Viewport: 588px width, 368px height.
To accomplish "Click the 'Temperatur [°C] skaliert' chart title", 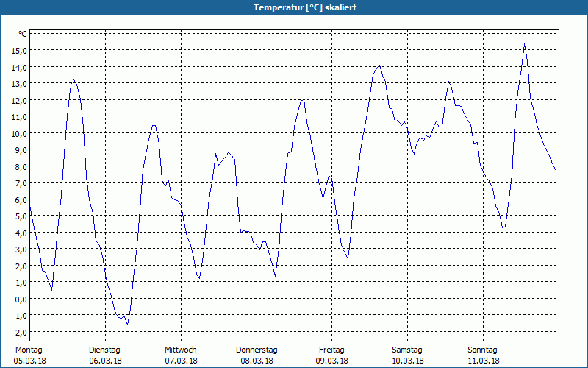I will (305, 7).
